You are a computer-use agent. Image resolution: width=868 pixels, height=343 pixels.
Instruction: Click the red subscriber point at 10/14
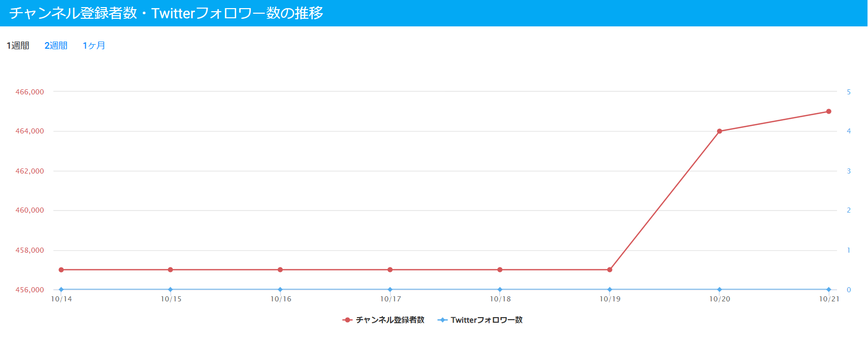point(61,270)
